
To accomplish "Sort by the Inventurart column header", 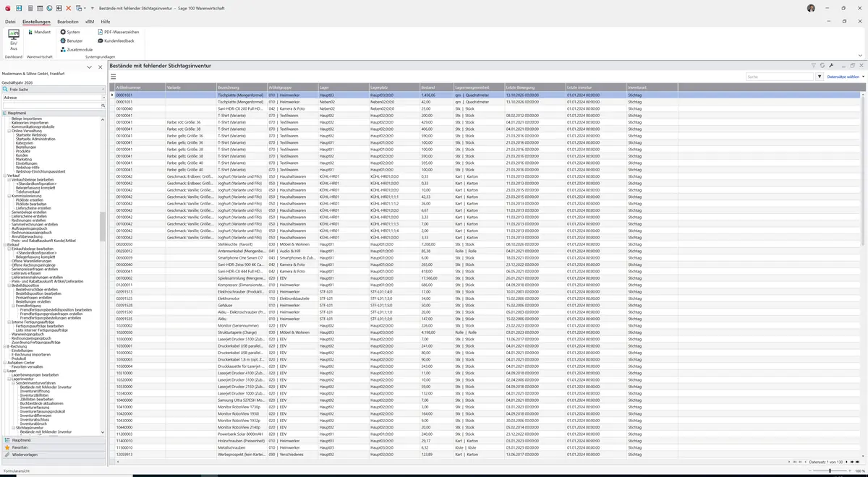I will pos(652,87).
